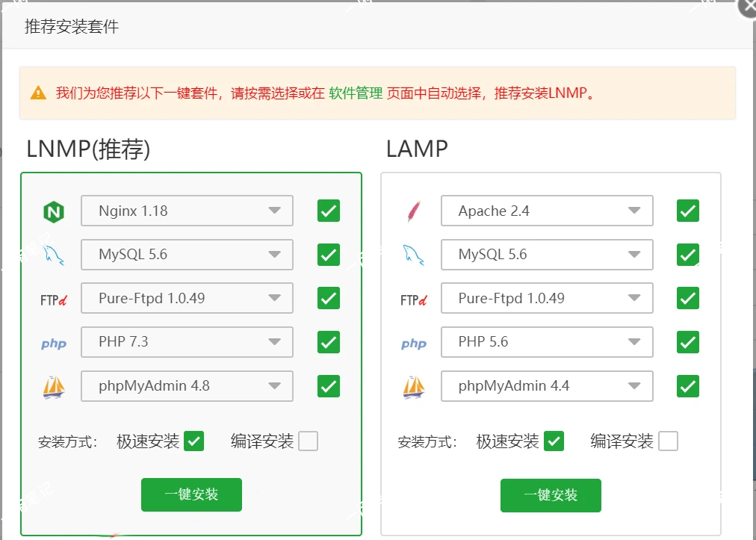The width and height of the screenshot is (756, 540).
Task: Toggle 极速安装 checkbox in LAMP panel
Action: (x=554, y=441)
